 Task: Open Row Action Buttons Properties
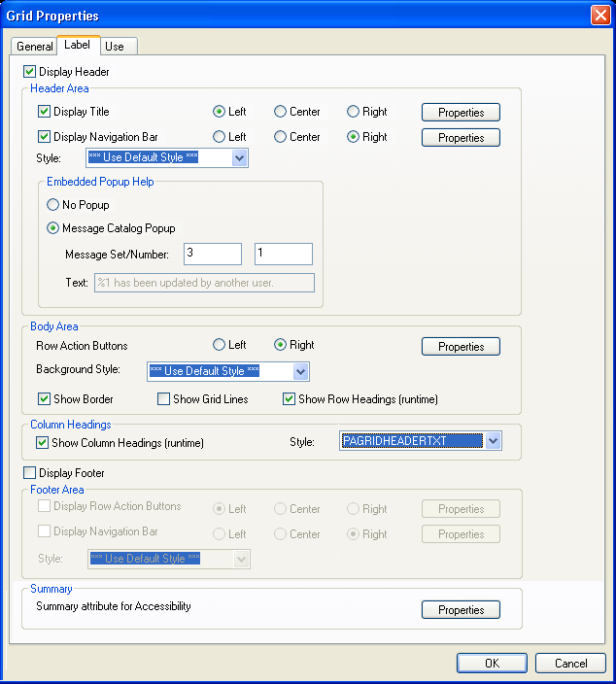coord(461,346)
